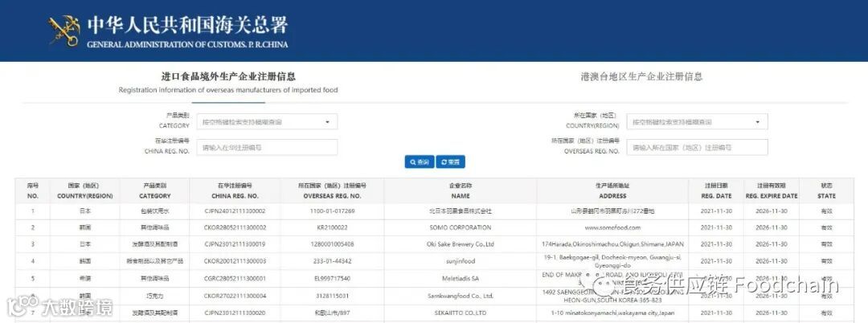Click the blue search query button

420,162
